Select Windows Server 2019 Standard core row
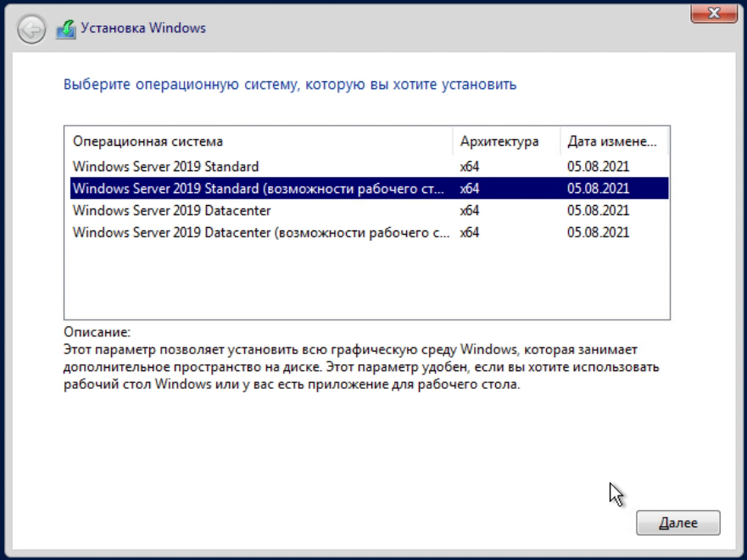The height and width of the screenshot is (560, 747). (x=369, y=167)
